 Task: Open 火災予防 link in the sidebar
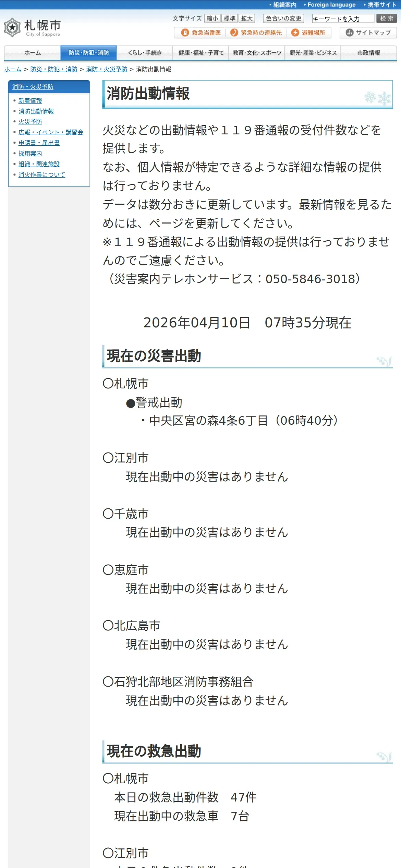30,122
